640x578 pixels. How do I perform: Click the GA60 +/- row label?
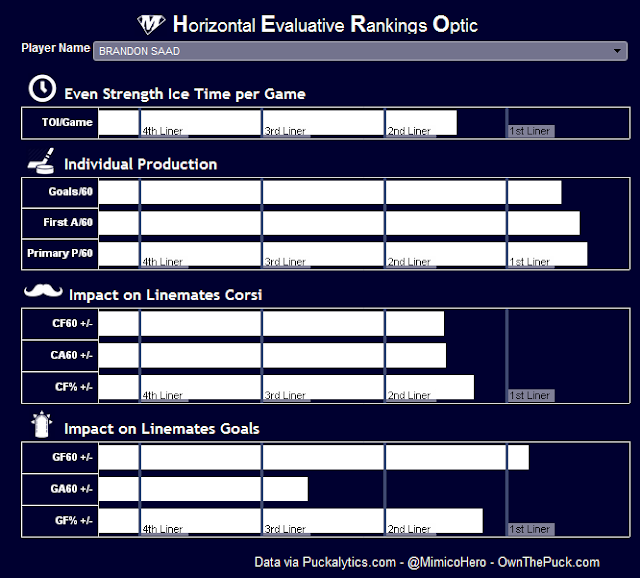pos(71,489)
